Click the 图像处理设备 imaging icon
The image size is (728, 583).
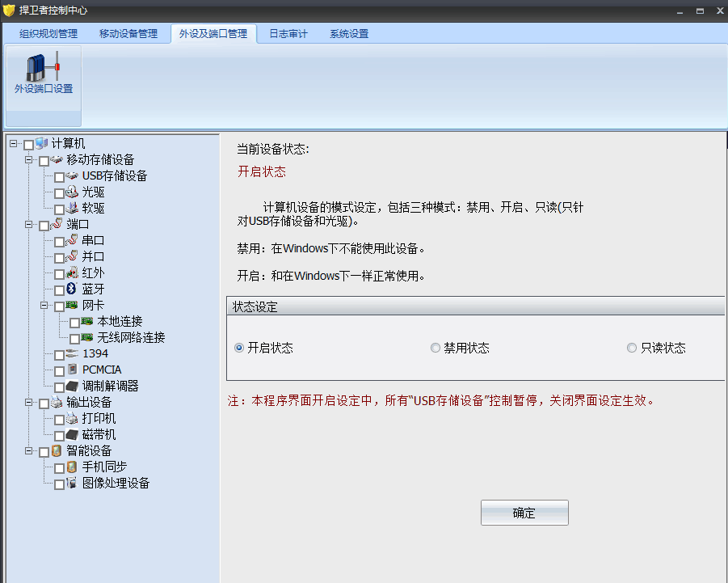[72, 483]
